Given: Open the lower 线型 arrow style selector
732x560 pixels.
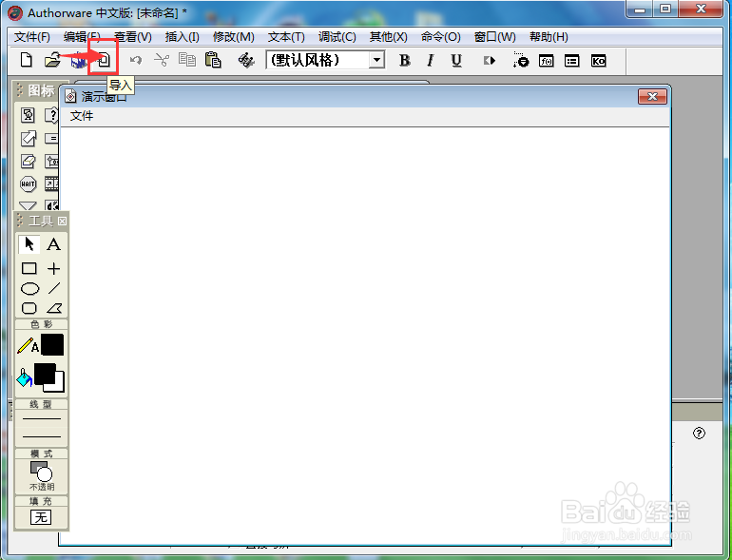Looking at the screenshot, I should click(x=42, y=437).
